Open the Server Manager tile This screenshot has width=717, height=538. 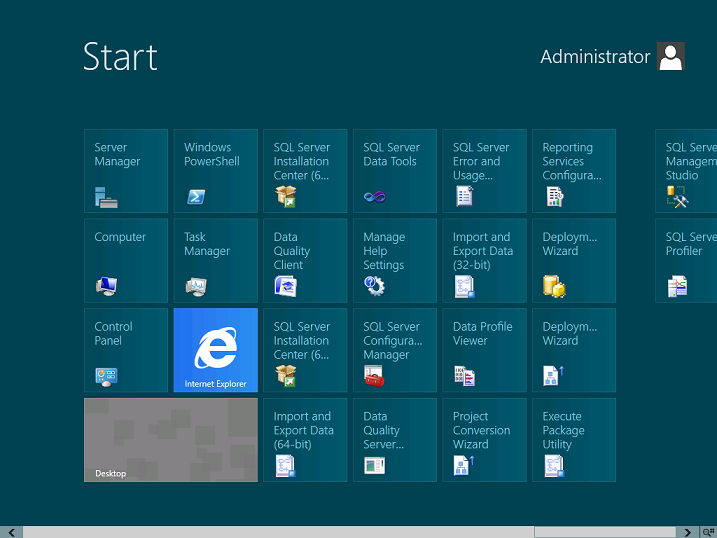coord(126,170)
